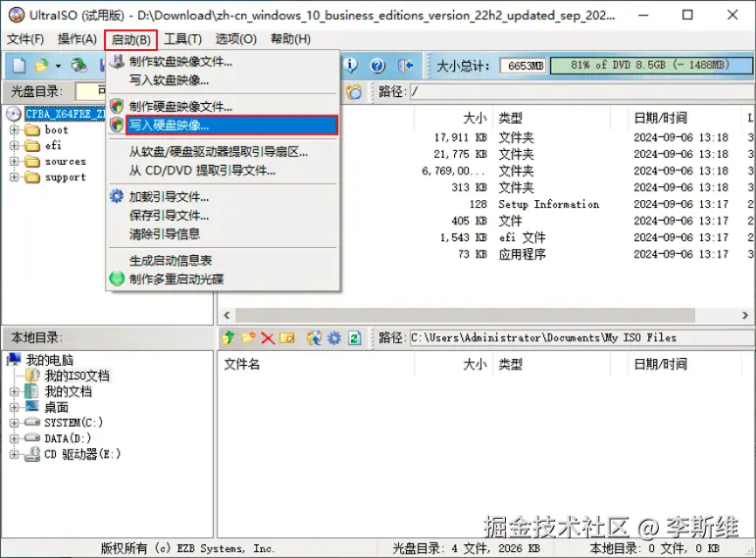Click the blue Info toolbar icon
756x558 pixels.
(350, 65)
